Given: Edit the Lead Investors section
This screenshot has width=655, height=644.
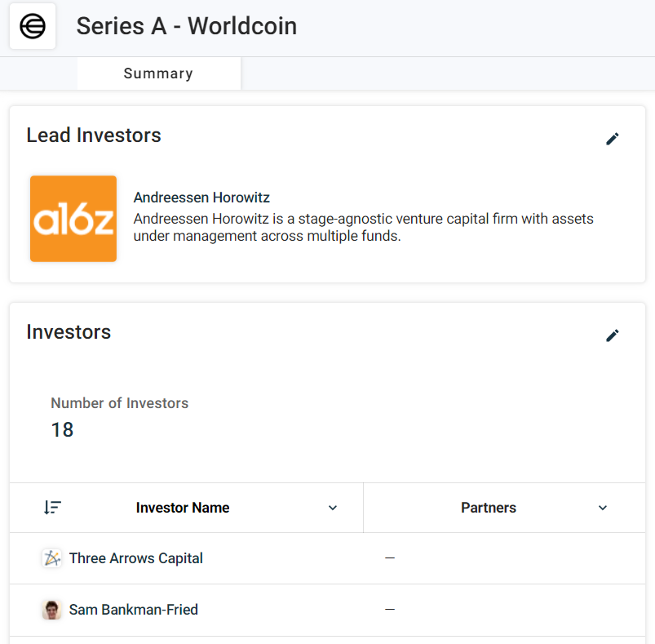Looking at the screenshot, I should click(x=613, y=139).
